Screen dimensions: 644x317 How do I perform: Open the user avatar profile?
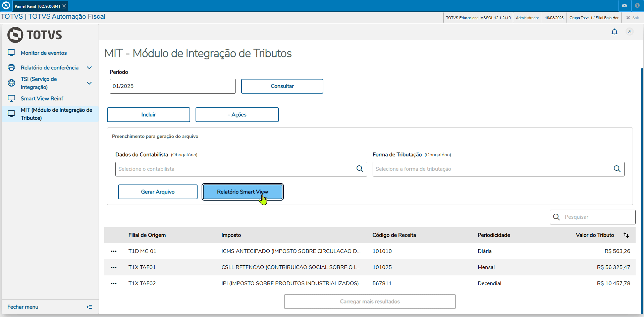pos(630,32)
